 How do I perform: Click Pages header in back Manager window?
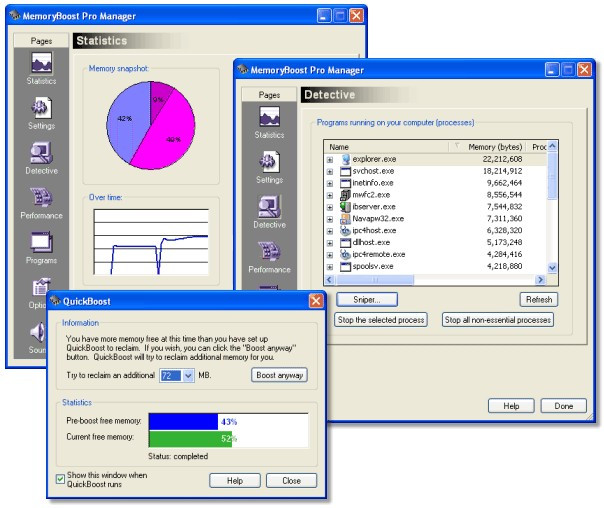41,41
